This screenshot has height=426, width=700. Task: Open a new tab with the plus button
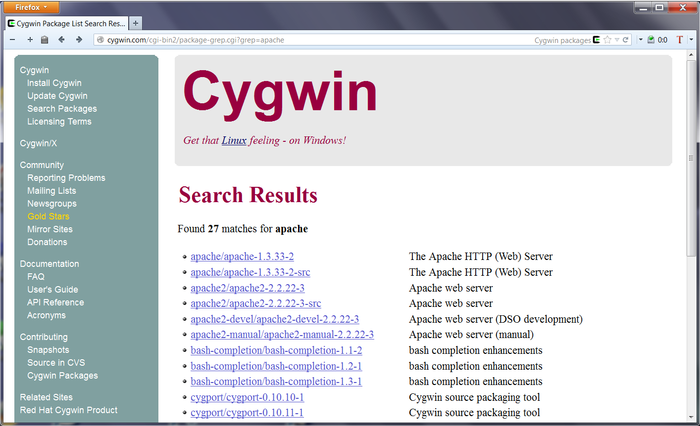coord(136,23)
